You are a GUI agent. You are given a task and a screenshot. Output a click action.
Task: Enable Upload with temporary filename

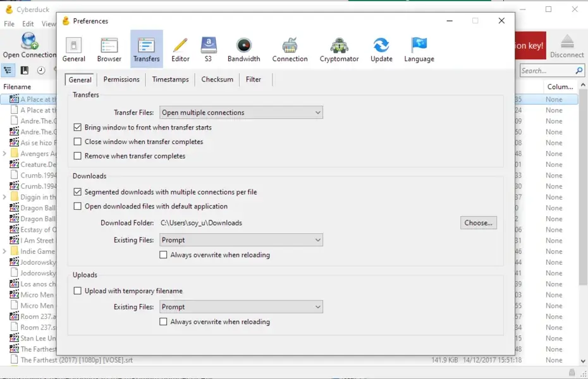click(x=78, y=291)
